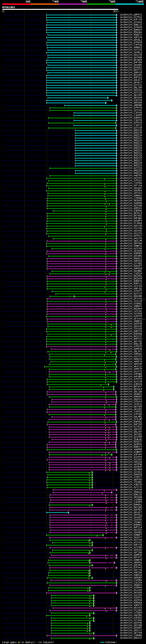
Task: Open hit UniRef100_B7FJY9
Action: pyautogui.click(x=131, y=20)
